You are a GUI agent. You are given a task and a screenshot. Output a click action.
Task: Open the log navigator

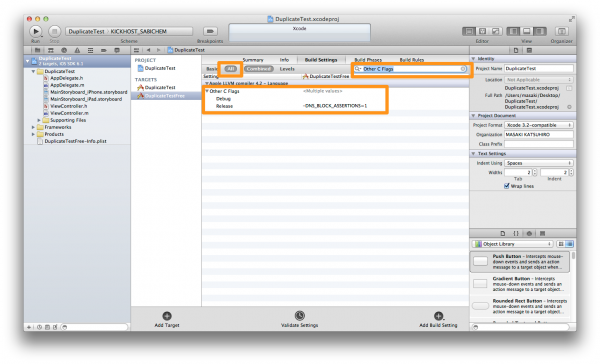117,50
